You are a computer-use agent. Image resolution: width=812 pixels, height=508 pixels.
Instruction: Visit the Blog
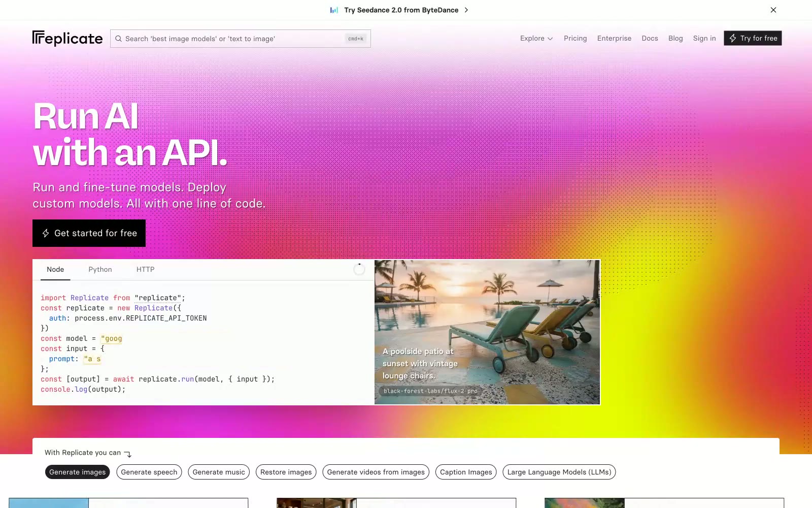[675, 38]
